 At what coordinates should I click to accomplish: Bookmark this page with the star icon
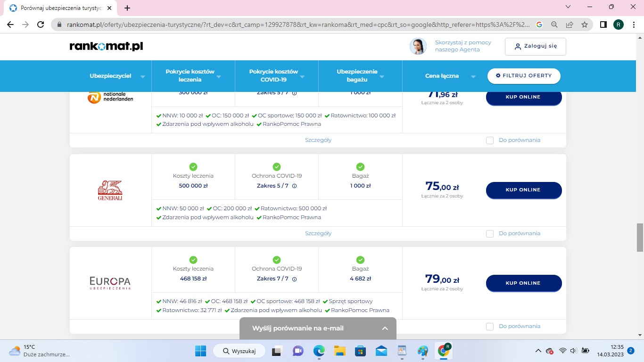(585, 25)
